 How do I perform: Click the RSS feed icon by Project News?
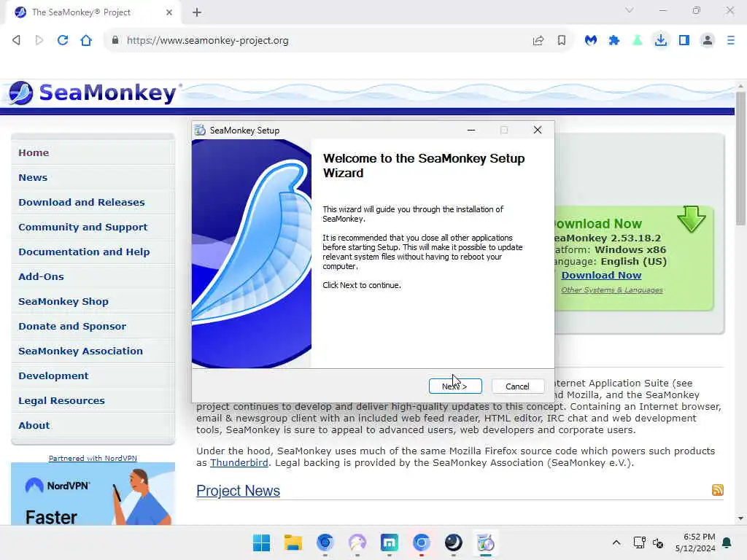[x=718, y=490]
